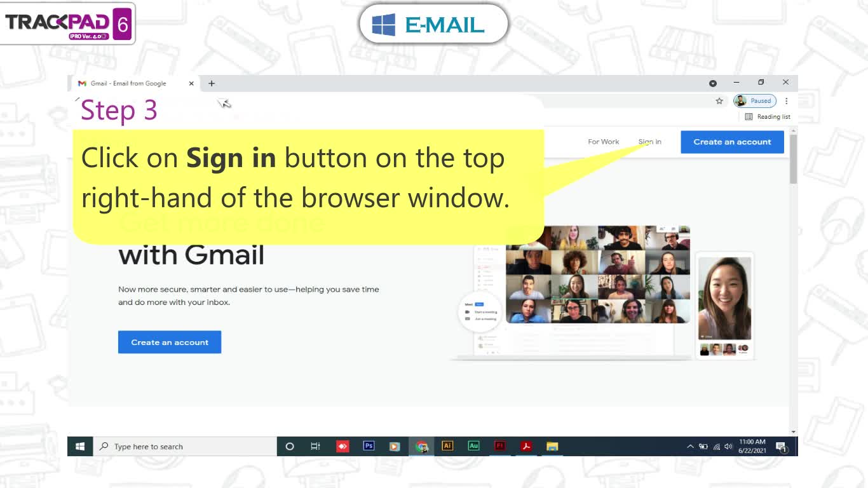Open Cortana circle icon on the taskbar
The height and width of the screenshot is (488, 868).
tap(290, 446)
